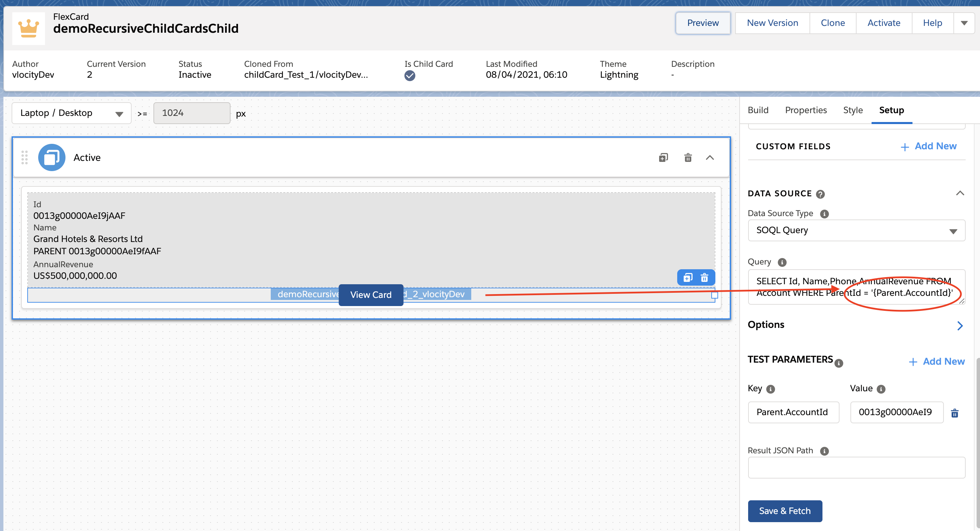The height and width of the screenshot is (531, 980).
Task: Click the resize handle on child card element
Action: coord(714,295)
